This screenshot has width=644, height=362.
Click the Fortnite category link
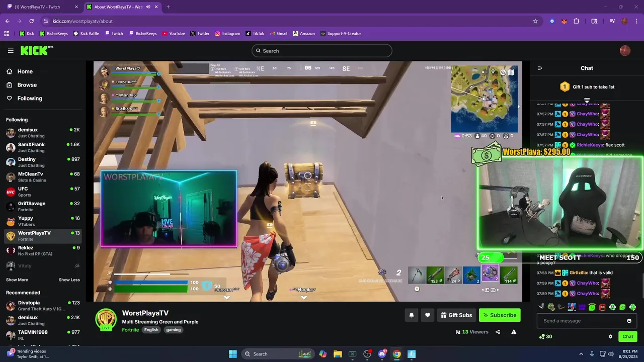tap(130, 330)
